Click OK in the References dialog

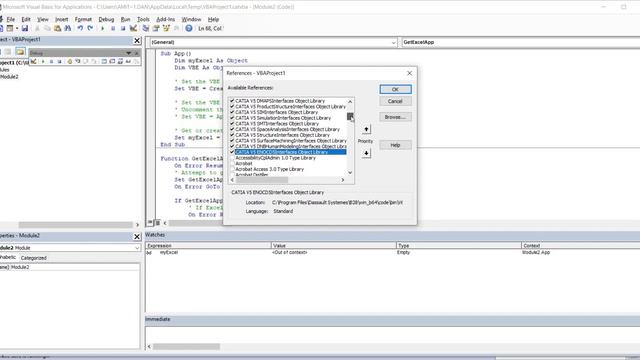pos(395,89)
